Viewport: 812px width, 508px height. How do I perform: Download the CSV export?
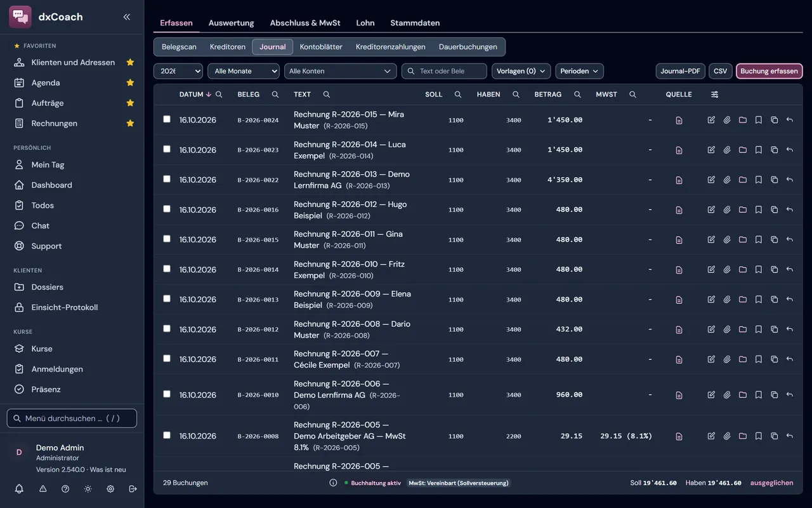(720, 71)
